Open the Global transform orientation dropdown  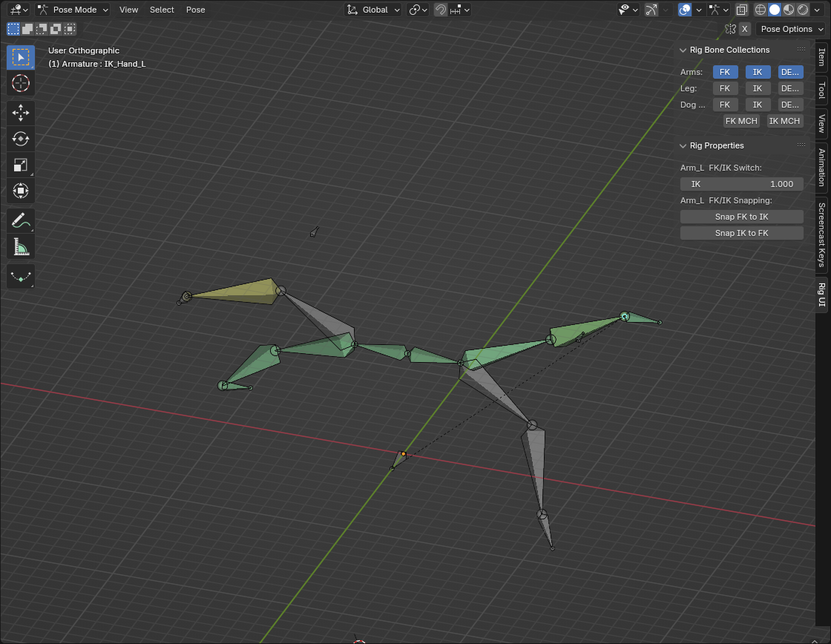[372, 10]
